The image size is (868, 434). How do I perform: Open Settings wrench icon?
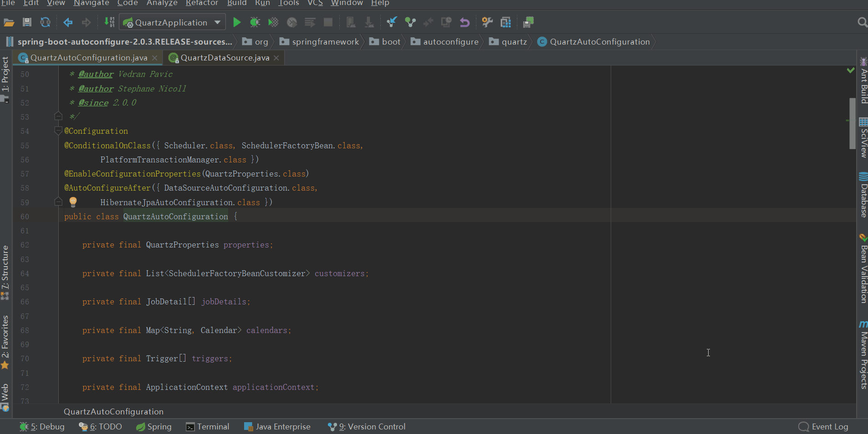tap(487, 22)
